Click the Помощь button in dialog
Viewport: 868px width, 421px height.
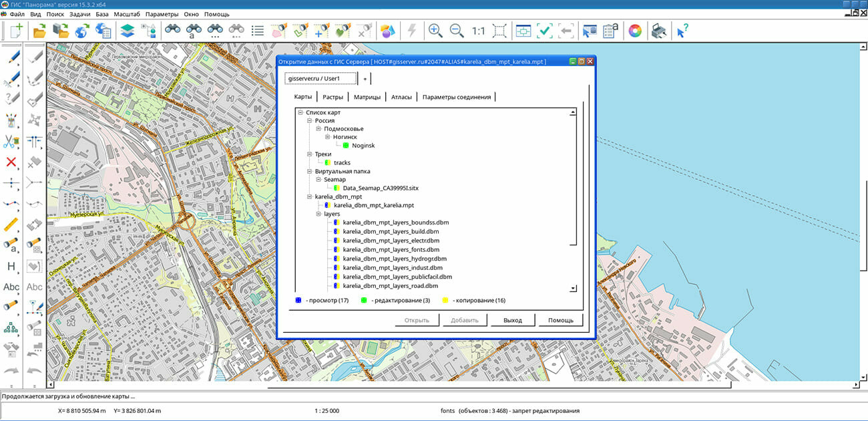tap(560, 320)
